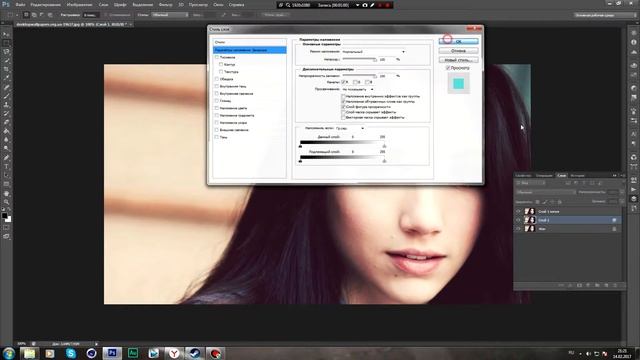The width and height of the screenshot is (640, 360).
Task: Select the Move tool
Action: point(6,34)
